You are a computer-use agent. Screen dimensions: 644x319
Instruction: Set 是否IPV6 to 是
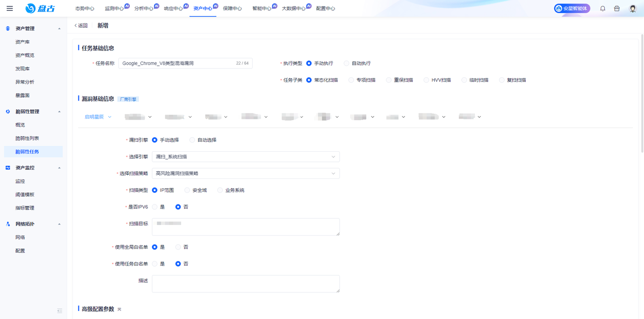coord(159,206)
